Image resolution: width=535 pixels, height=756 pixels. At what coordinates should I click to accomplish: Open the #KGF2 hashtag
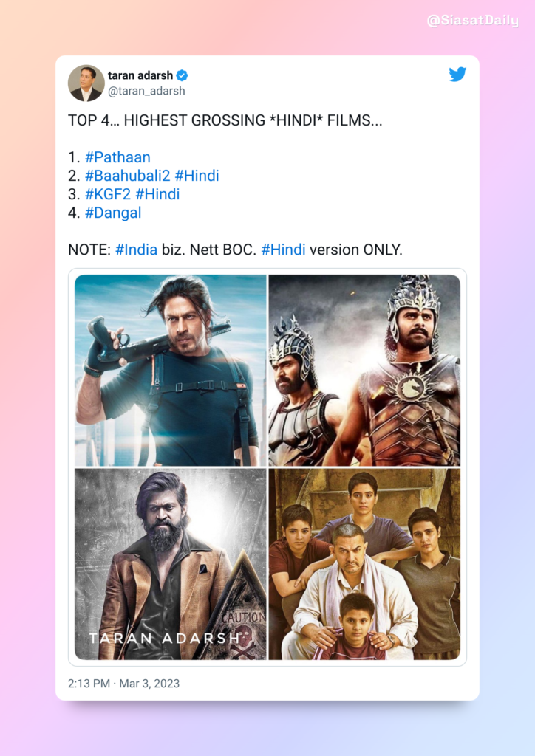coord(108,194)
